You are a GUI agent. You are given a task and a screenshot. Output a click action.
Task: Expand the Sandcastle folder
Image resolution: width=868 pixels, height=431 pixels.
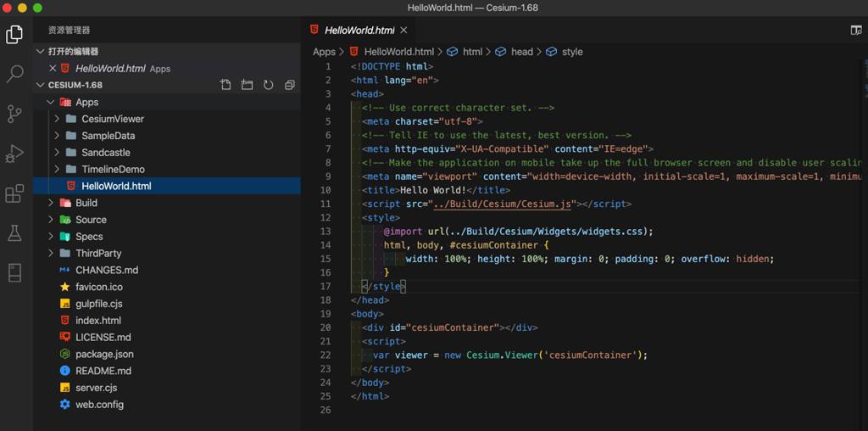click(57, 153)
